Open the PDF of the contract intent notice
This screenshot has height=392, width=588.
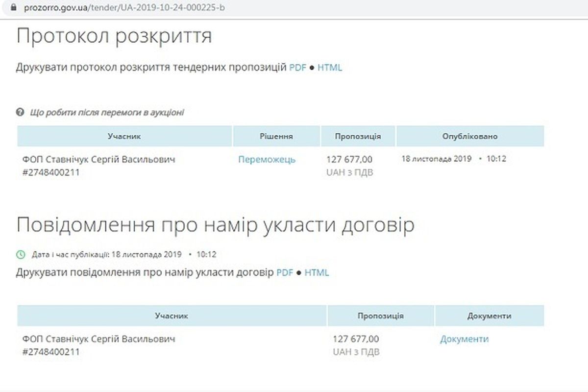click(284, 272)
